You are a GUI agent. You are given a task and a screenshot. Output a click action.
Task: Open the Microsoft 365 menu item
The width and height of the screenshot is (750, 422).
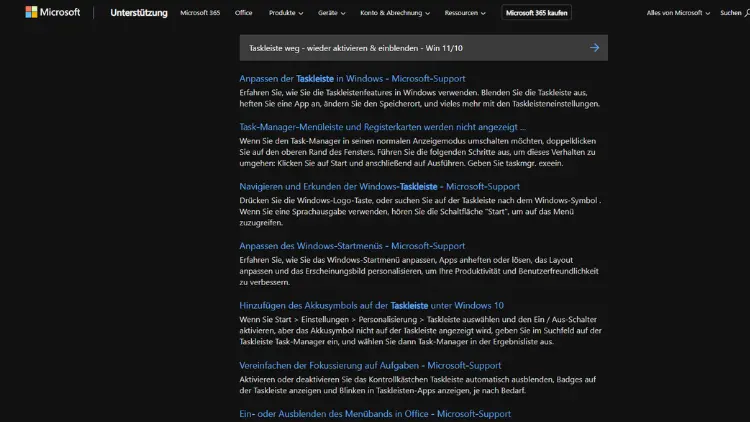pyautogui.click(x=200, y=13)
